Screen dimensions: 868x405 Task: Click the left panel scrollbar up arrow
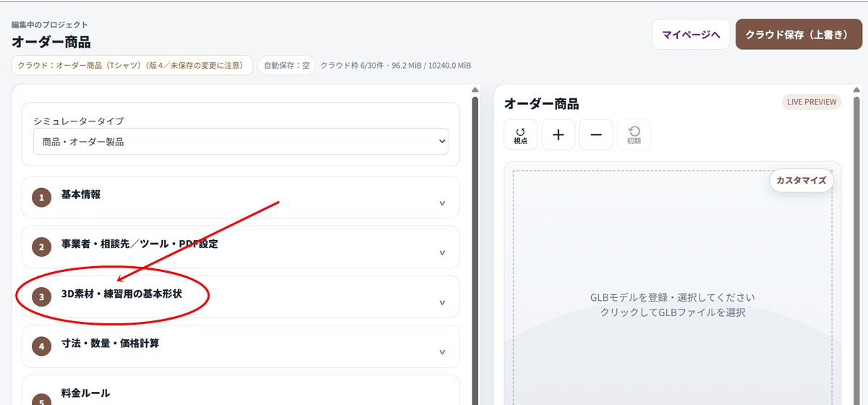pos(475,90)
